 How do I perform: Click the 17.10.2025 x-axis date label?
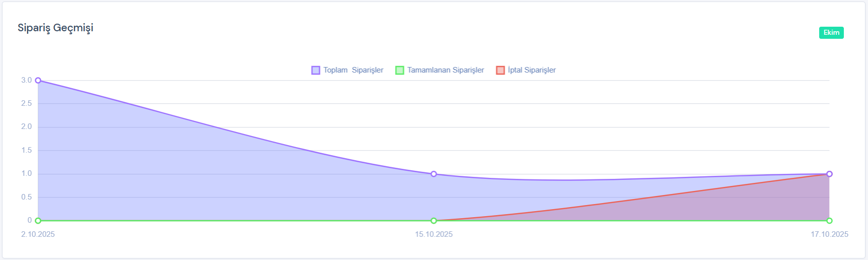click(829, 234)
